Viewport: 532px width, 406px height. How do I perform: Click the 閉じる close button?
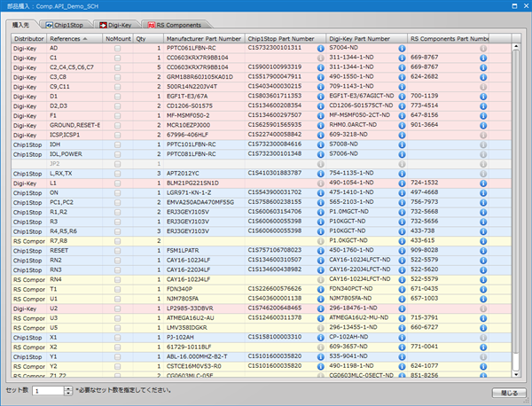click(509, 393)
